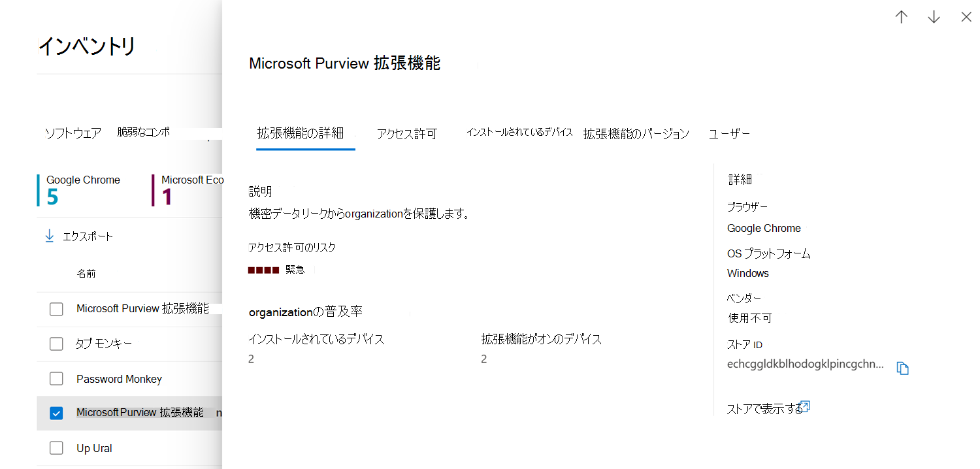Check the first Microsoft Purview 拡張機能 row checkbox
The image size is (980, 469).
tap(56, 309)
